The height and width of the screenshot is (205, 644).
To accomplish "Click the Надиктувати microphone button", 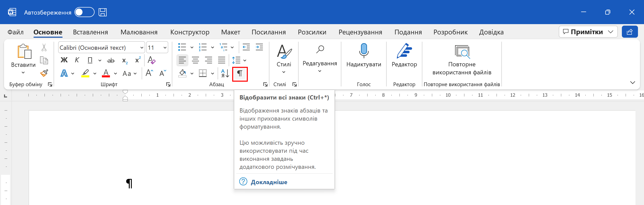I will click(x=364, y=56).
